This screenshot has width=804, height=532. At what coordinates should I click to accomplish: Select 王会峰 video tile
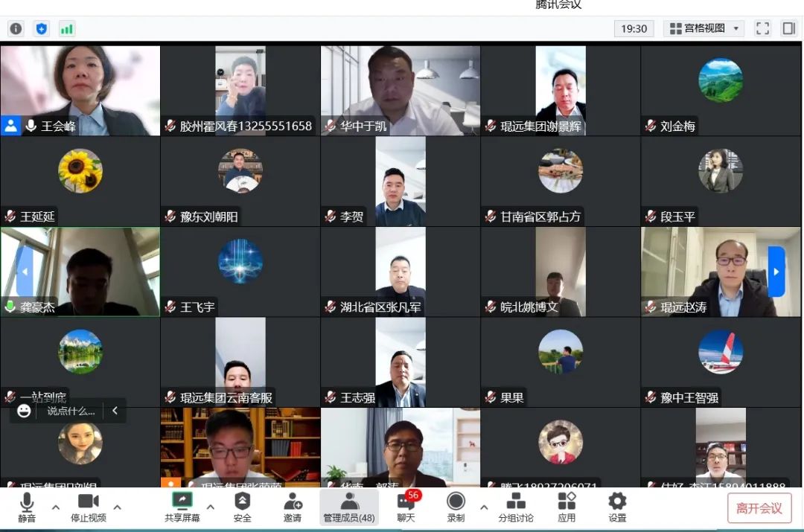coord(80,91)
